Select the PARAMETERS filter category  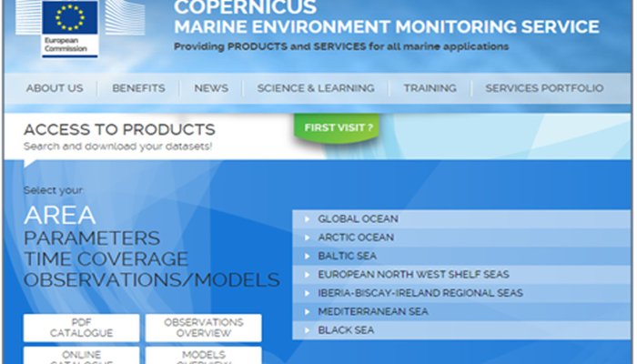[x=92, y=238]
